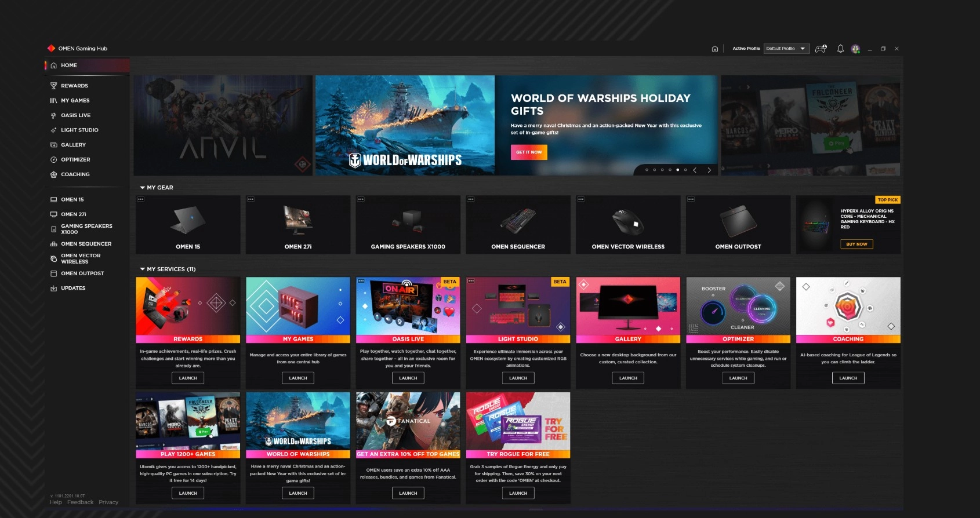Launch the My Games service
Image resolution: width=980 pixels, height=518 pixels.
coord(298,378)
